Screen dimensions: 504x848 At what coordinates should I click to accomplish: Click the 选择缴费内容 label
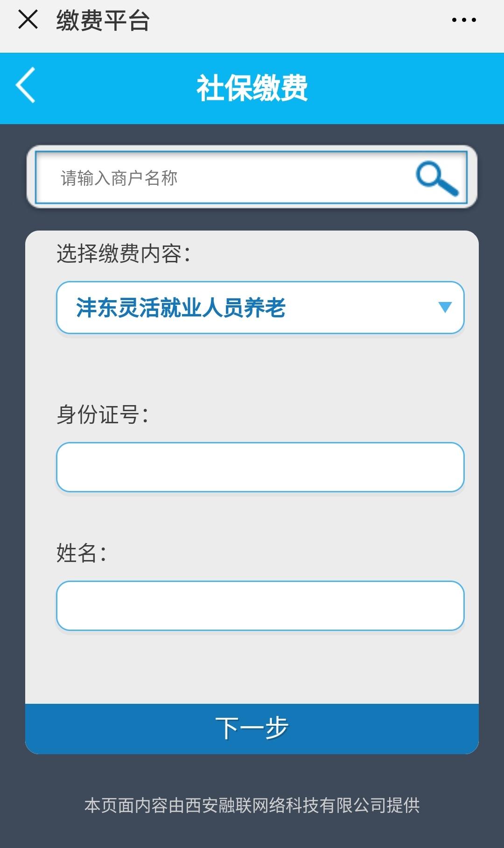pyautogui.click(x=124, y=254)
